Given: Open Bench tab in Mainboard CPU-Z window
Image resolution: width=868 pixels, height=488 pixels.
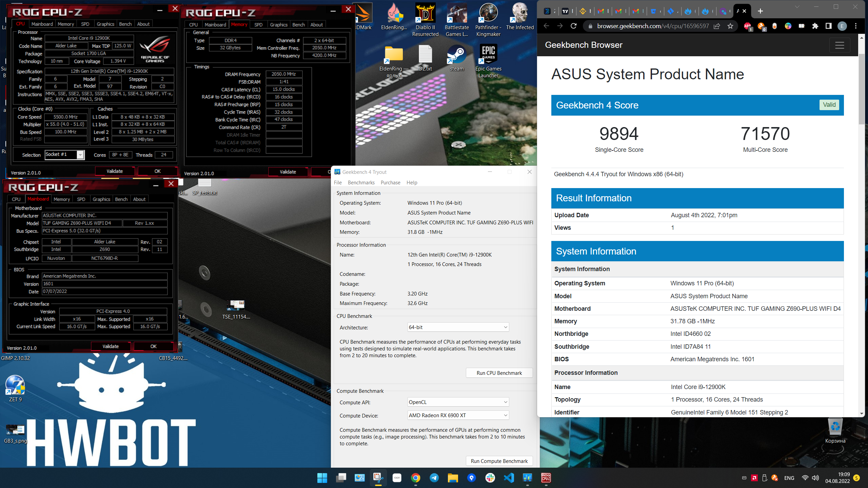Looking at the screenshot, I should tap(121, 199).
